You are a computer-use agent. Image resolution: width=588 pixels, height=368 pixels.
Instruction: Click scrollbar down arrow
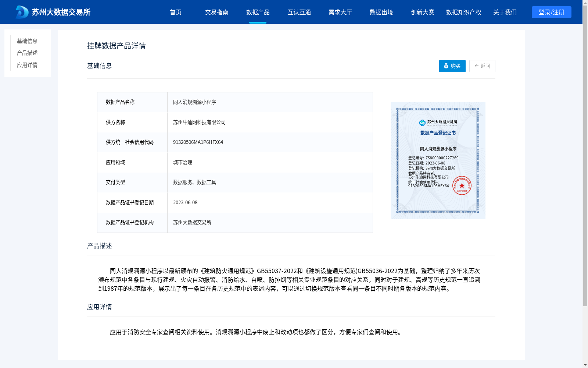(x=585, y=365)
